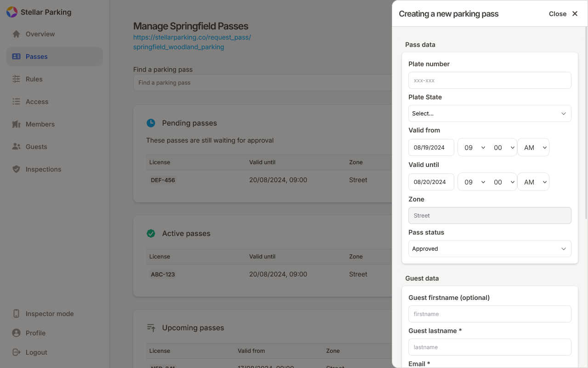Click the Logout link
The image size is (588, 368).
coord(55,352)
